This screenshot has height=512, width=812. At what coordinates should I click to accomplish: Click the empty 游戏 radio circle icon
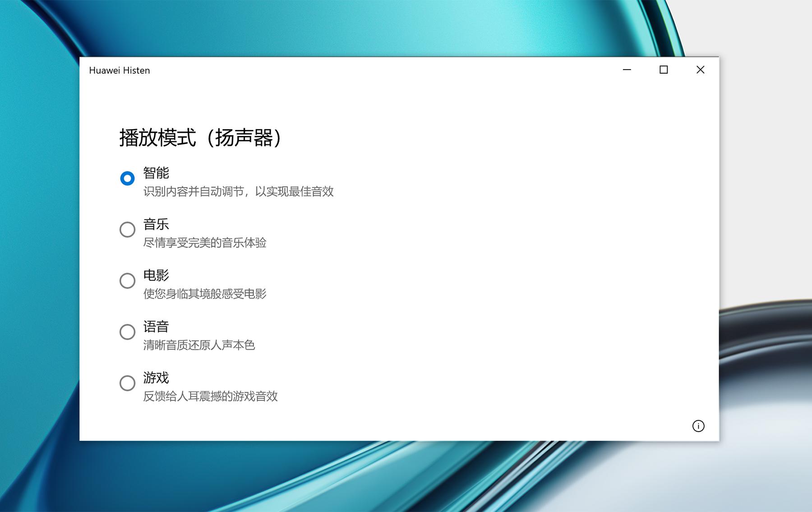(128, 383)
